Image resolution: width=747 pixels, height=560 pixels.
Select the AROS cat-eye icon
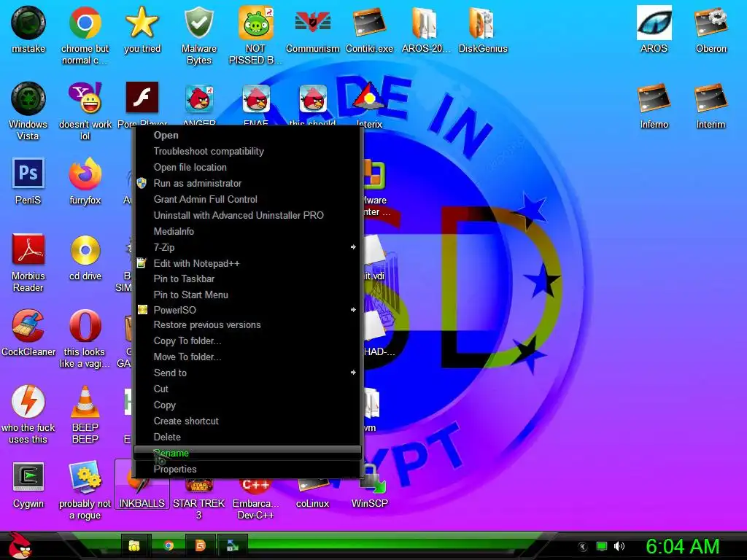pos(654,23)
